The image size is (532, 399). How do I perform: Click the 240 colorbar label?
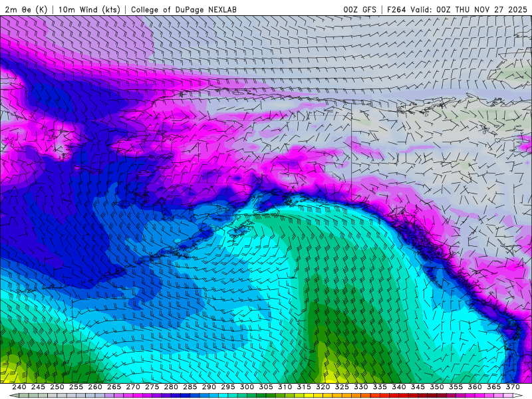pyautogui.click(x=19, y=387)
